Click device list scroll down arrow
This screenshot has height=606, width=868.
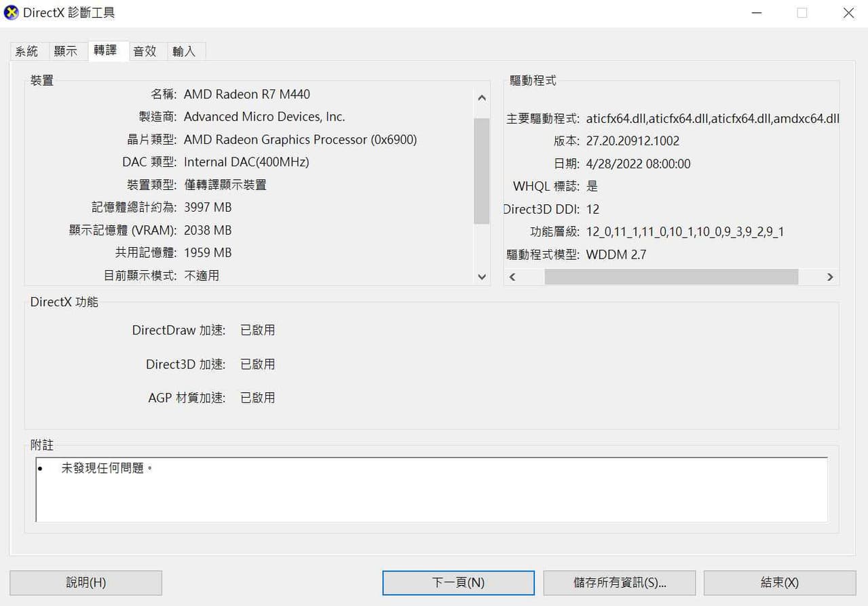point(482,276)
